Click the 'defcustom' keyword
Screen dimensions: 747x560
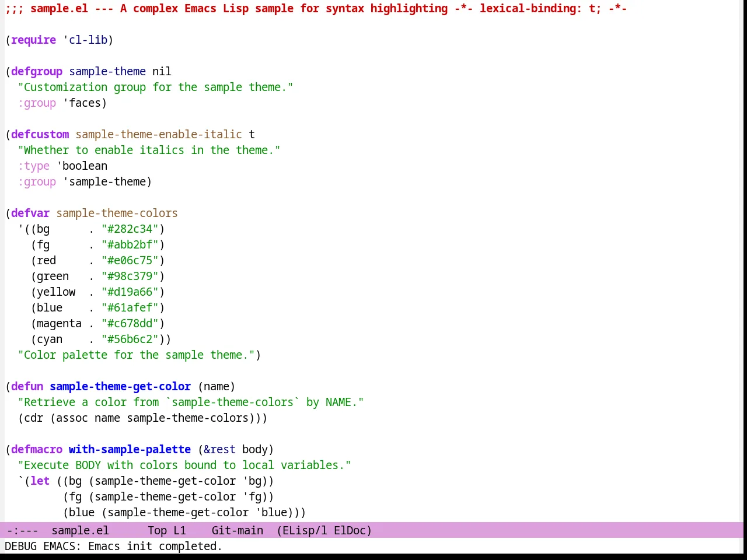tap(40, 134)
